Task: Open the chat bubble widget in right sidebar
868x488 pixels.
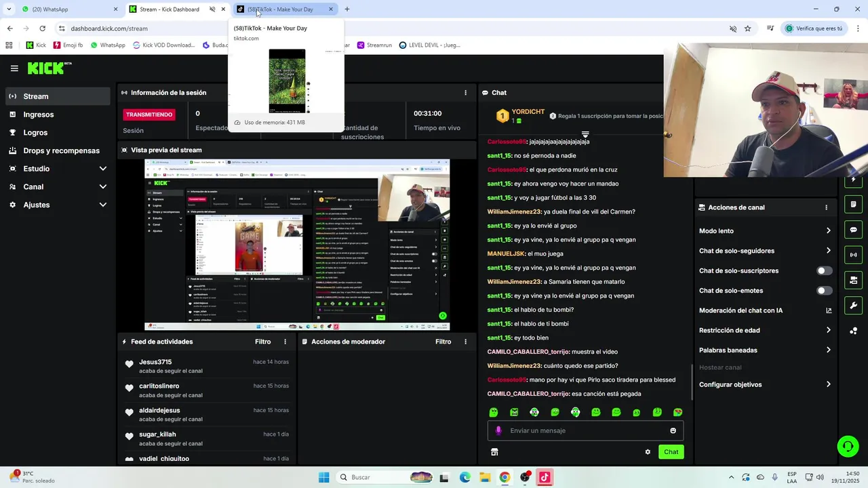Action: (853, 230)
